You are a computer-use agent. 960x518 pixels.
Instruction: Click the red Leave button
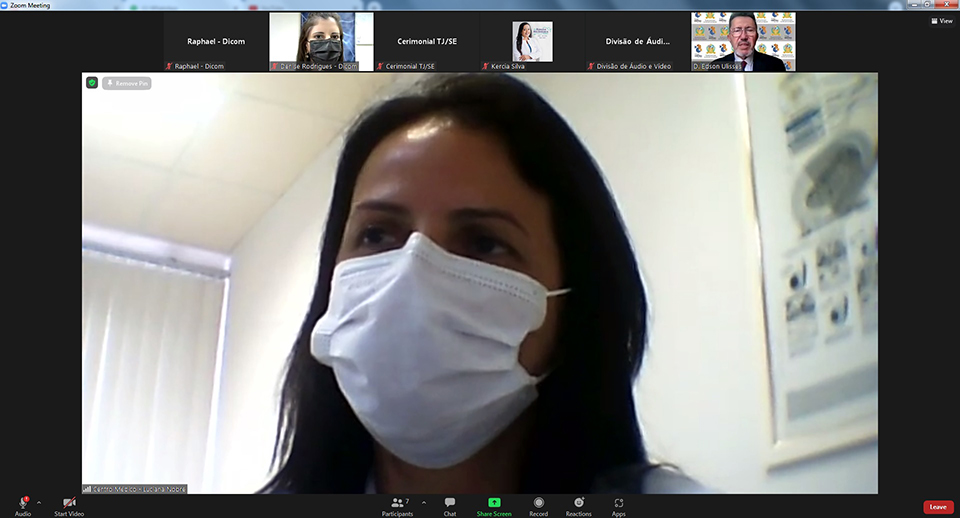pyautogui.click(x=937, y=507)
